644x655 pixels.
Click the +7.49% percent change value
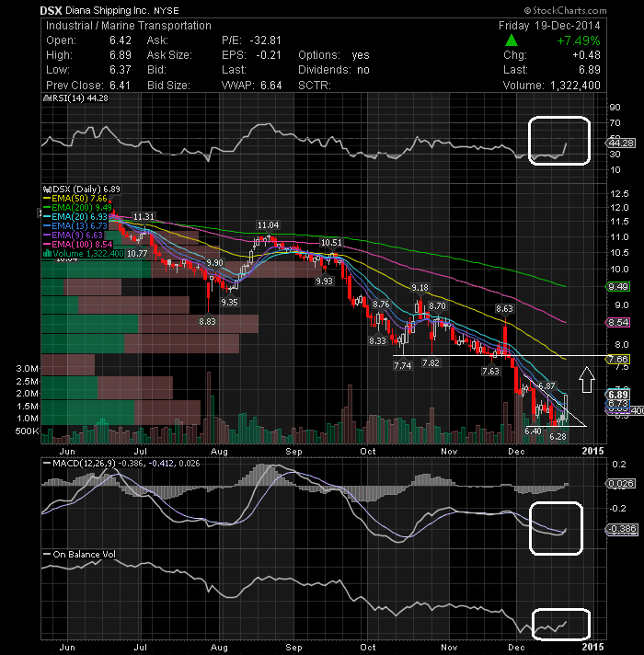click(x=579, y=40)
